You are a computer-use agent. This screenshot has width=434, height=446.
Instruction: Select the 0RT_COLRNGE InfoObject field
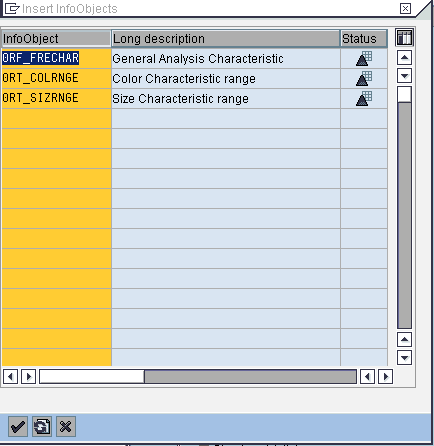click(x=56, y=78)
